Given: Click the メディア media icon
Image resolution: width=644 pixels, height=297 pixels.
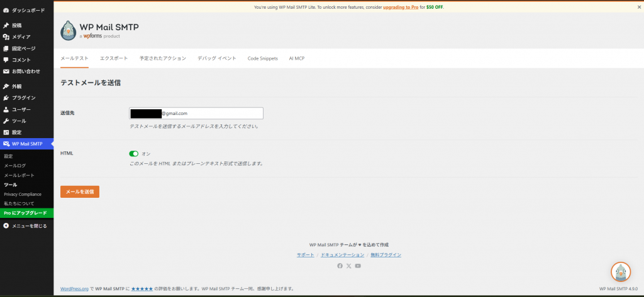Looking at the screenshot, I should [x=6, y=37].
